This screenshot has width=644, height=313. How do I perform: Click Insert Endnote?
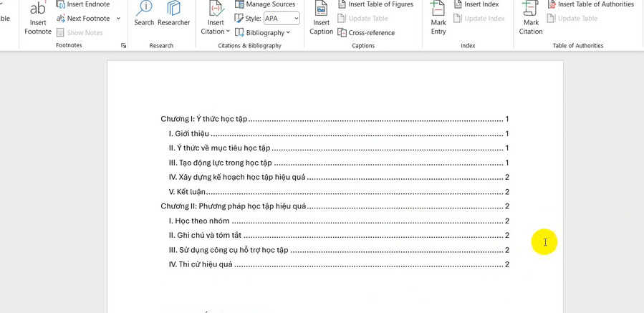pyautogui.click(x=83, y=4)
